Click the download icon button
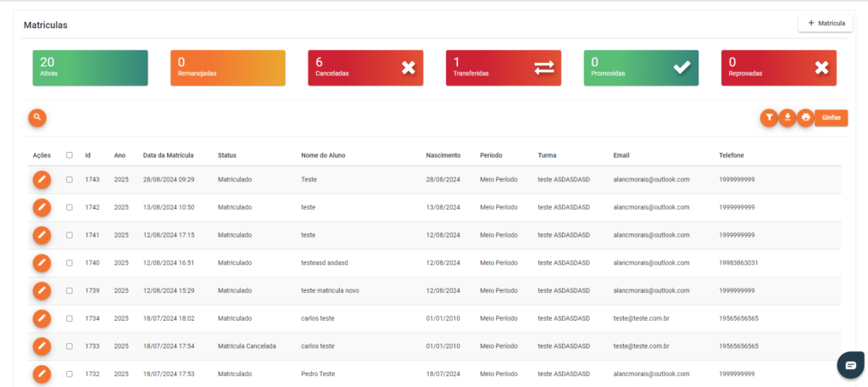Viewport: 868px width, 387px height. coord(787,118)
